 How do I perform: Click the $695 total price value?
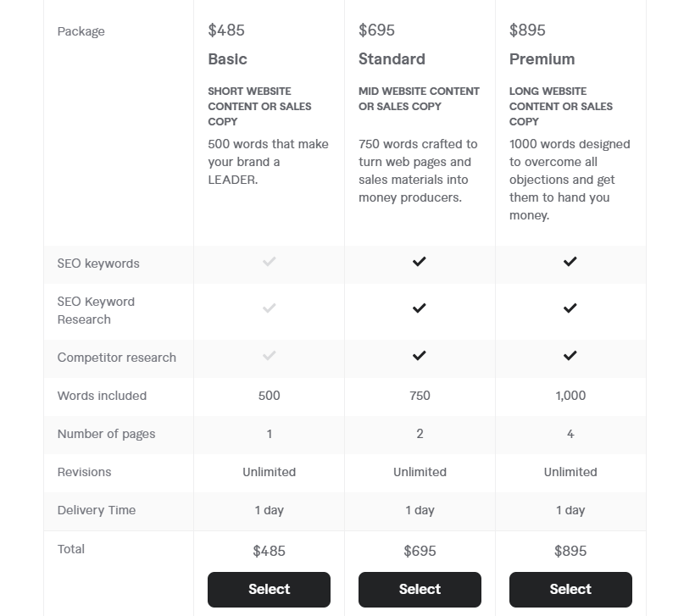[x=420, y=551]
